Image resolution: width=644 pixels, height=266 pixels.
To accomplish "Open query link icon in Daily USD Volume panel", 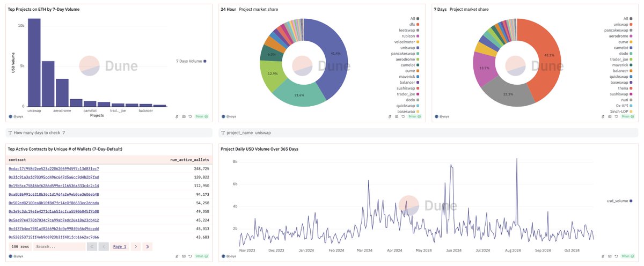I will (603, 256).
